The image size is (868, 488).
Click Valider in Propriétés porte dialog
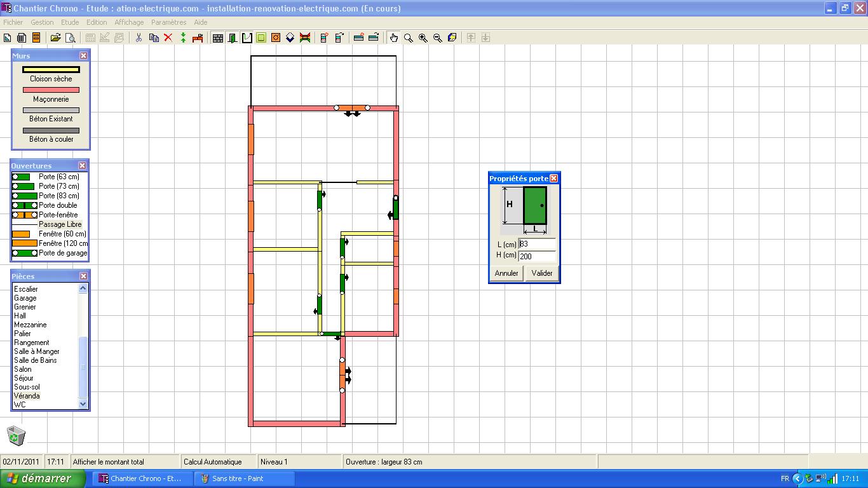[542, 273]
